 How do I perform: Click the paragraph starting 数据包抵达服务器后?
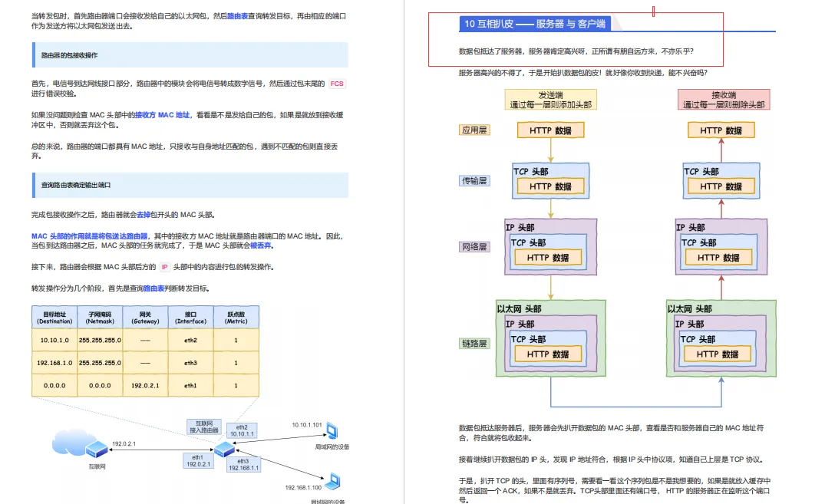pos(611,433)
